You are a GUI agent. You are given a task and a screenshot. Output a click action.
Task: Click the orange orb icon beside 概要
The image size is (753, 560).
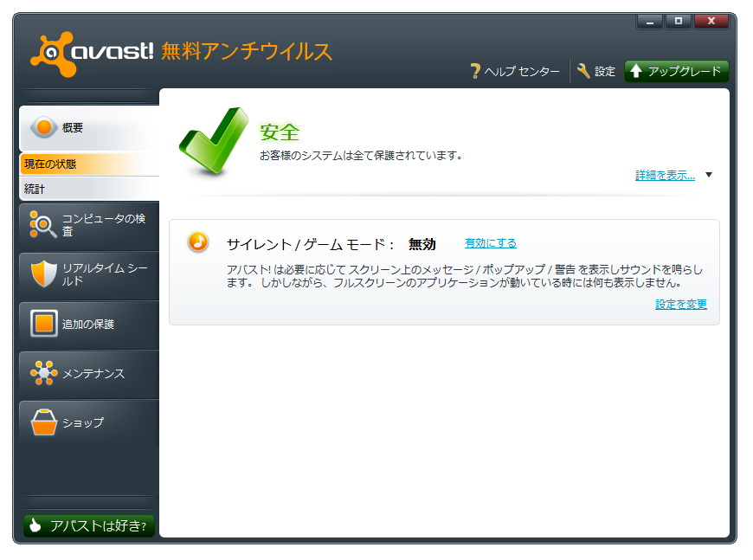pyautogui.click(x=43, y=127)
